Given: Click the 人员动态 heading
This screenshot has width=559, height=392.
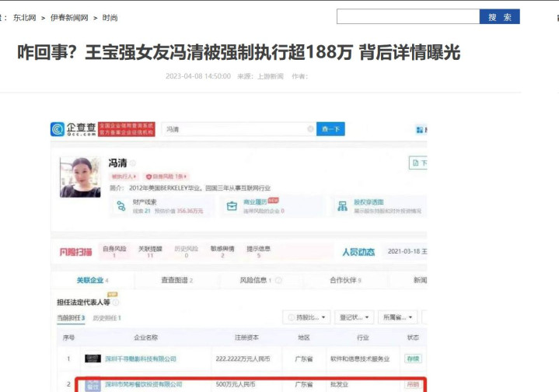Looking at the screenshot, I should click(x=358, y=252).
